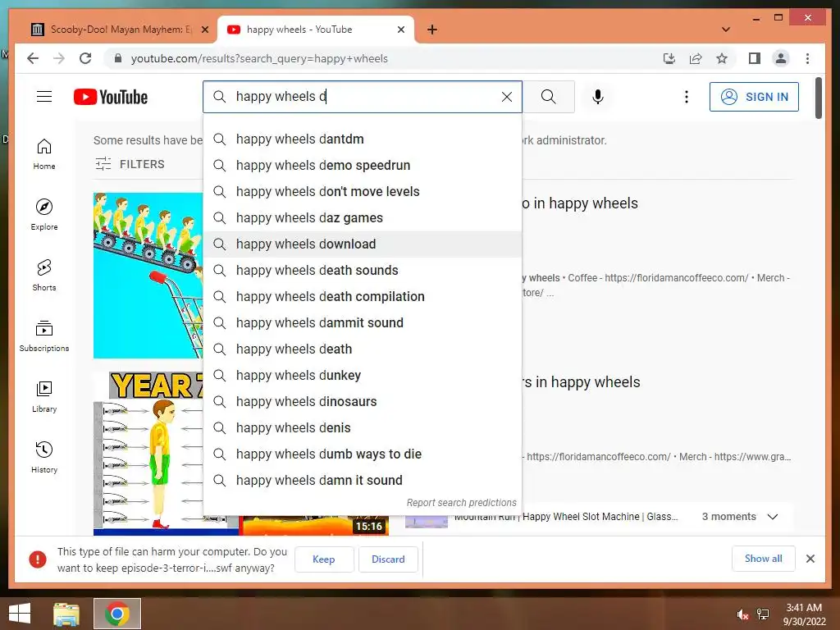Expand the 3 moments chevron
This screenshot has height=630, width=840.
click(773, 517)
